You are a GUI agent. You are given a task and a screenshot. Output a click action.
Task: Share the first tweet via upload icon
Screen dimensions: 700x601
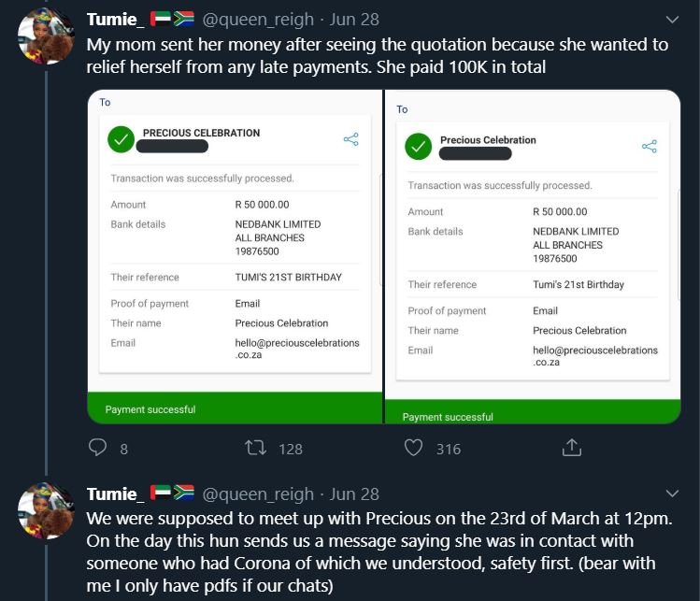(572, 447)
